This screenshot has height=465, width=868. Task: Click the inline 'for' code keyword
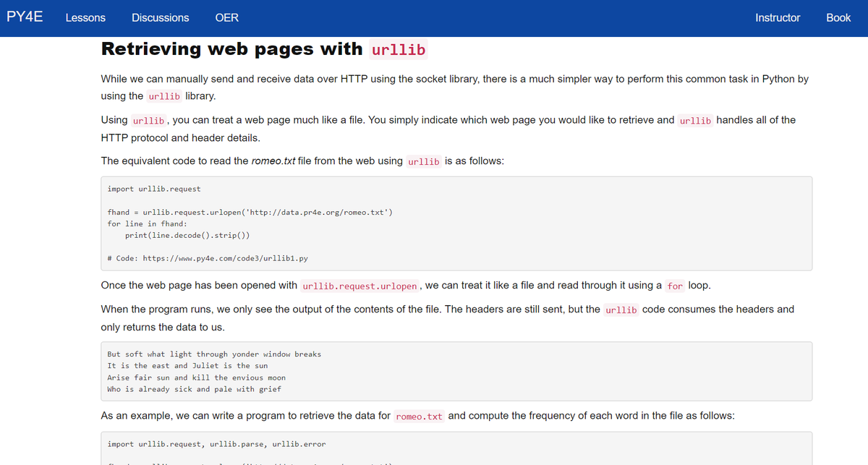675,286
